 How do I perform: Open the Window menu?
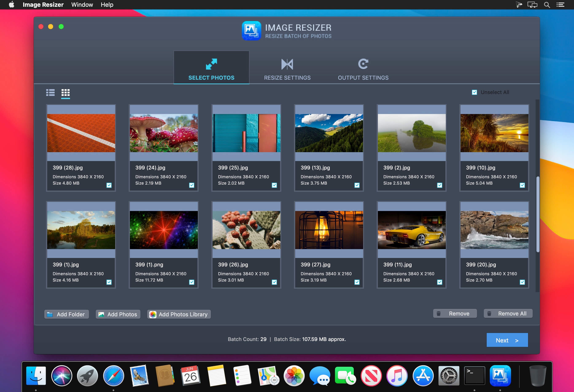(x=82, y=5)
